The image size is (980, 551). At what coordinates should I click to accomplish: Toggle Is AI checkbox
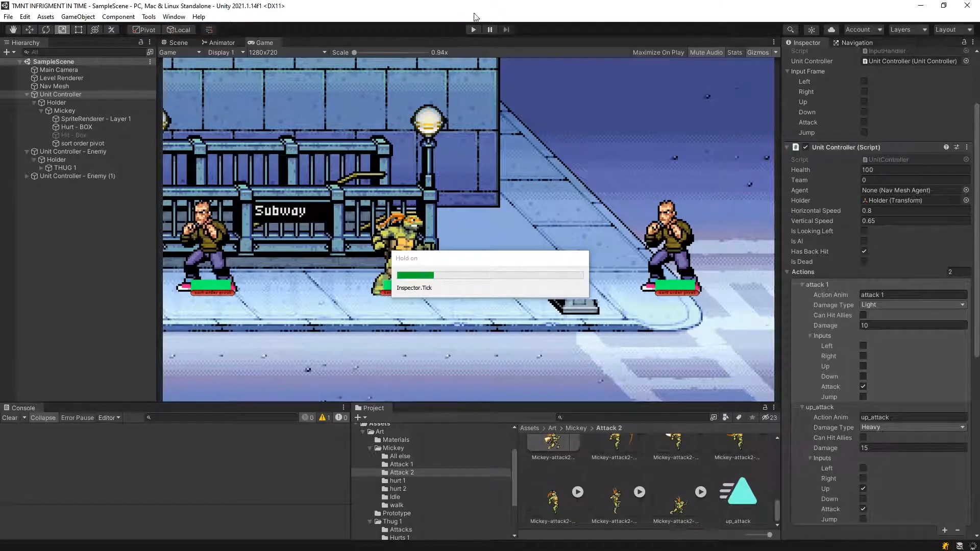click(864, 241)
